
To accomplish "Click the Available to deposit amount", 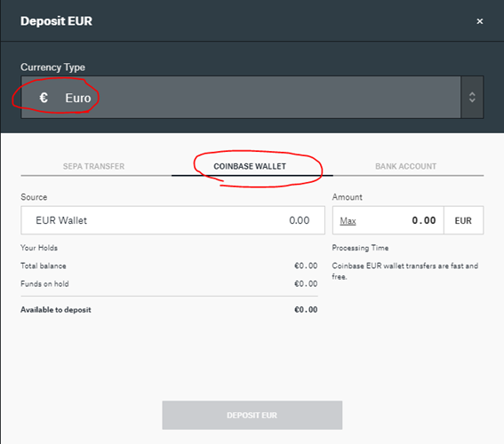I will tap(306, 310).
